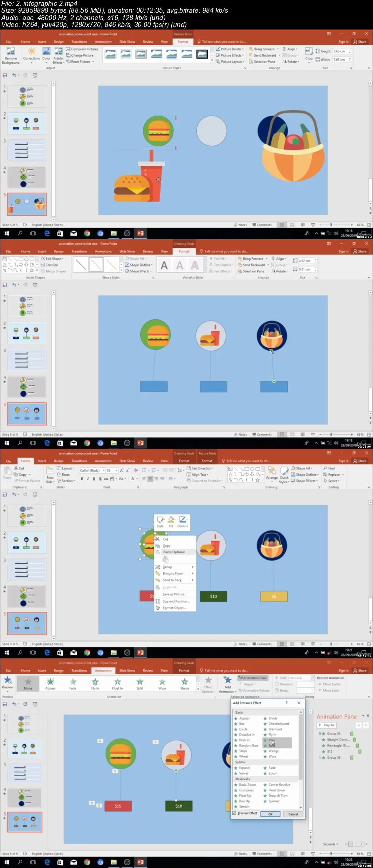Choose Bring to Front in context menu
This screenshot has width=373, height=868.
pos(175,573)
